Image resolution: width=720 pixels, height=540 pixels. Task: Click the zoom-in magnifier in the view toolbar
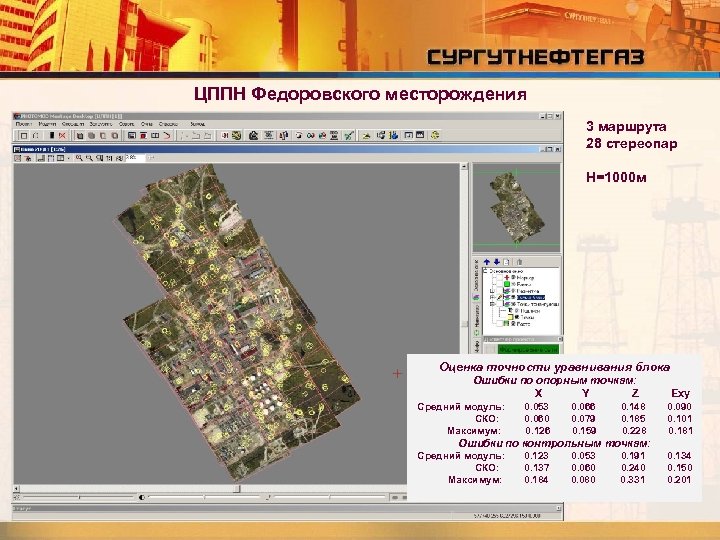tap(79, 158)
